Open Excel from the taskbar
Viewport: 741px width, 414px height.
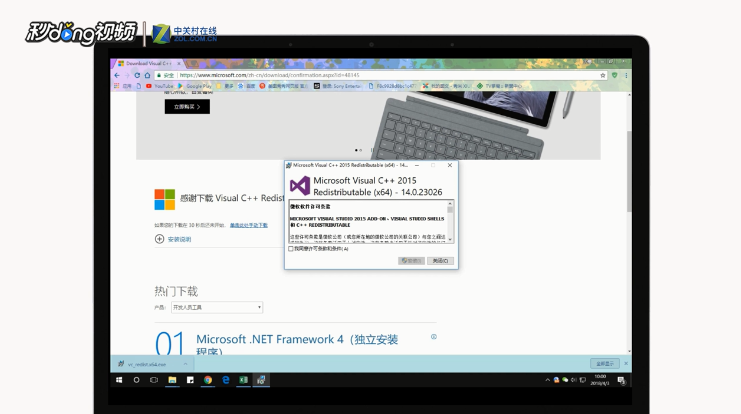pyautogui.click(x=243, y=380)
